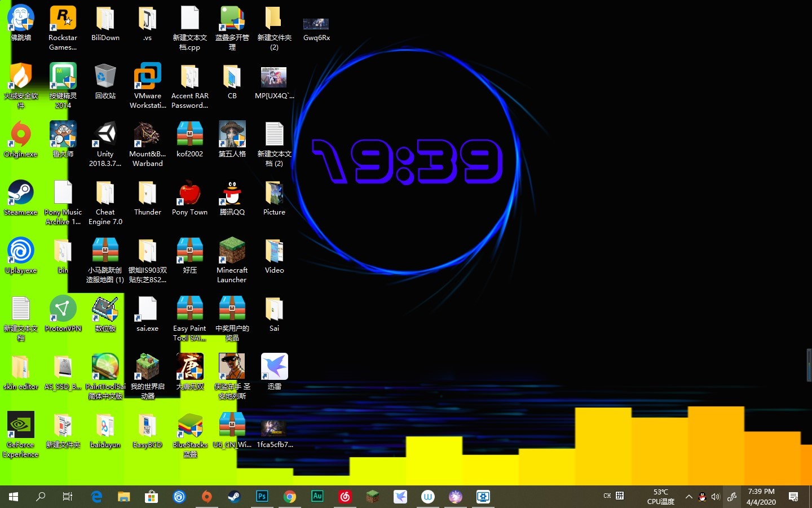
Task: Open the BiliDown folder on desktop
Action: (x=105, y=24)
